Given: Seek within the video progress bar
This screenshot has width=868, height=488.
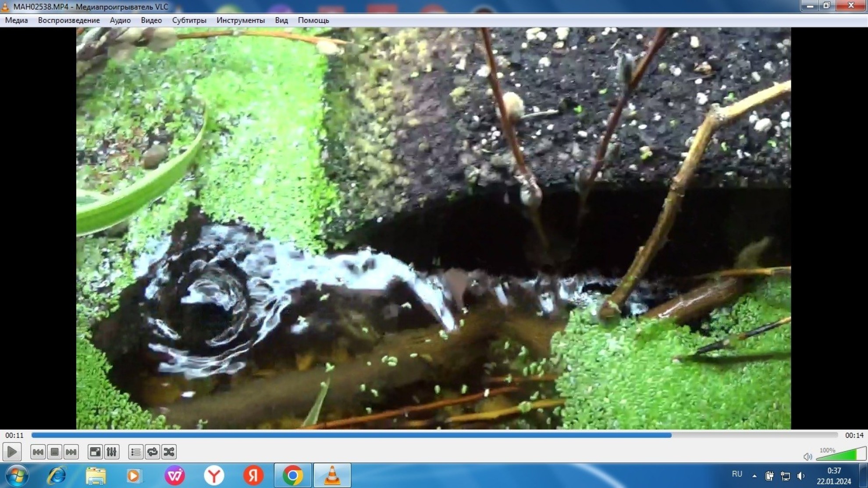Looking at the screenshot, I should pos(434,435).
